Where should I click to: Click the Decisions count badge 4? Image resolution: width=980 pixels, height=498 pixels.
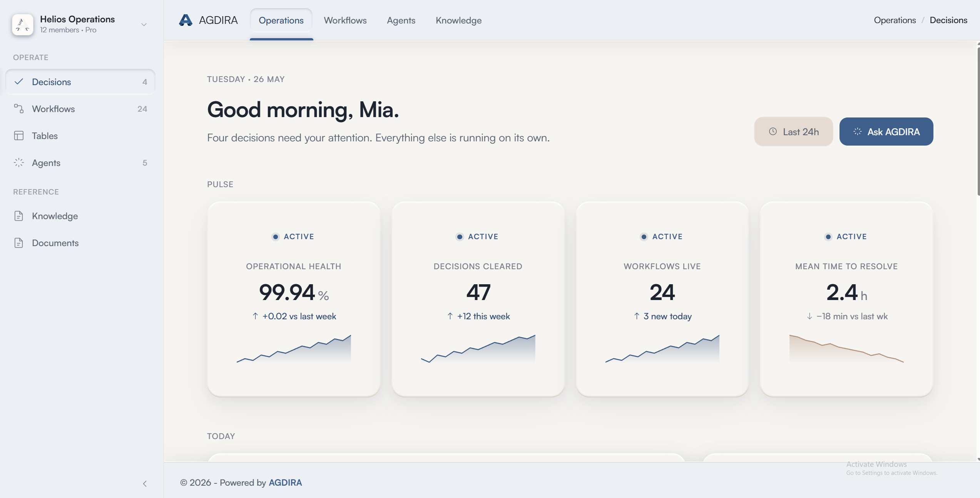tap(145, 82)
